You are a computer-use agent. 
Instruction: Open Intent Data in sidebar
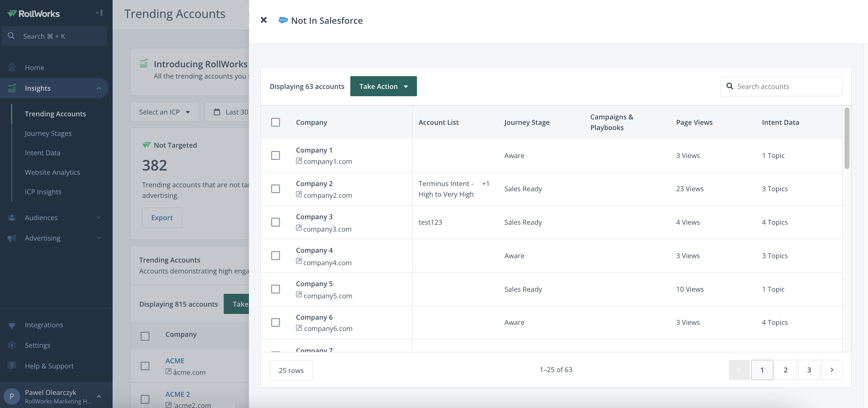click(x=43, y=153)
